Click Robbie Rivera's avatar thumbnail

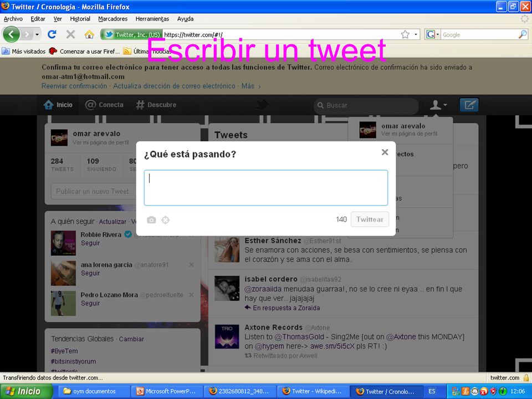63,243
